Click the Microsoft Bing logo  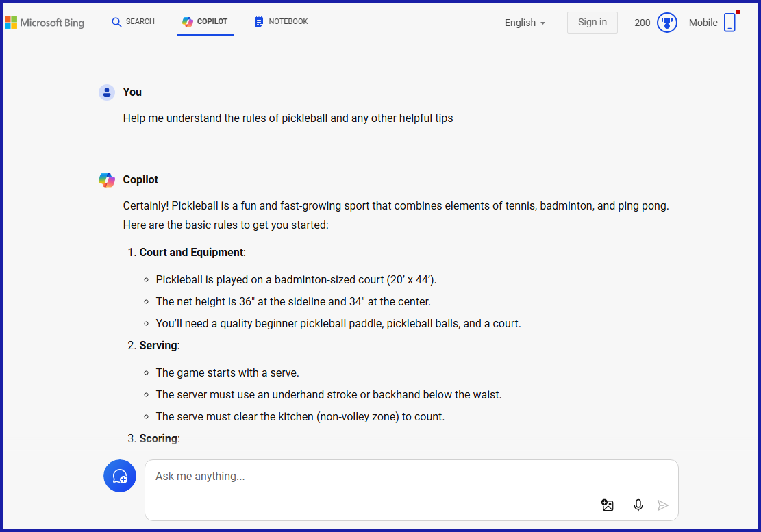click(x=45, y=23)
